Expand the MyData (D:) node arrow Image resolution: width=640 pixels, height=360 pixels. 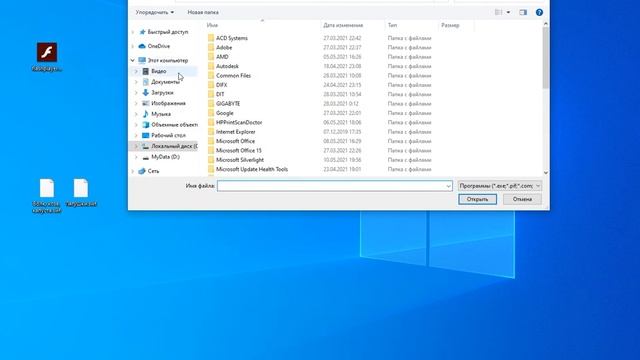point(136,157)
